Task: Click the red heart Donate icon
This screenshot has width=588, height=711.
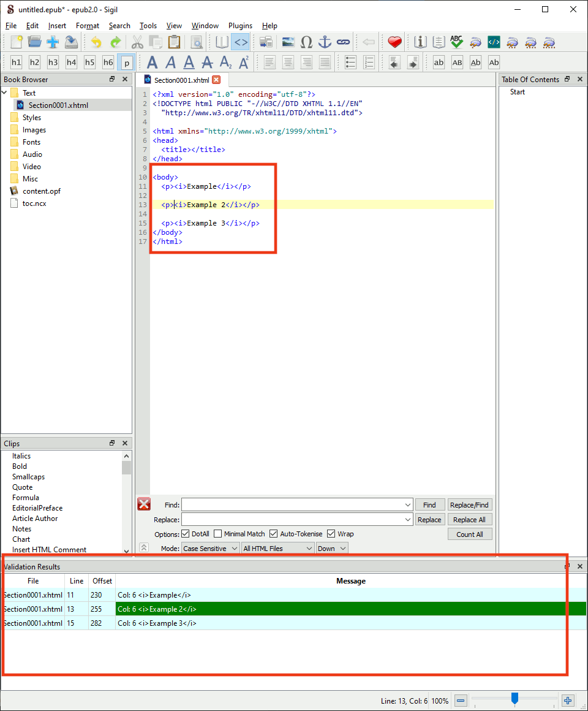Action: (394, 42)
